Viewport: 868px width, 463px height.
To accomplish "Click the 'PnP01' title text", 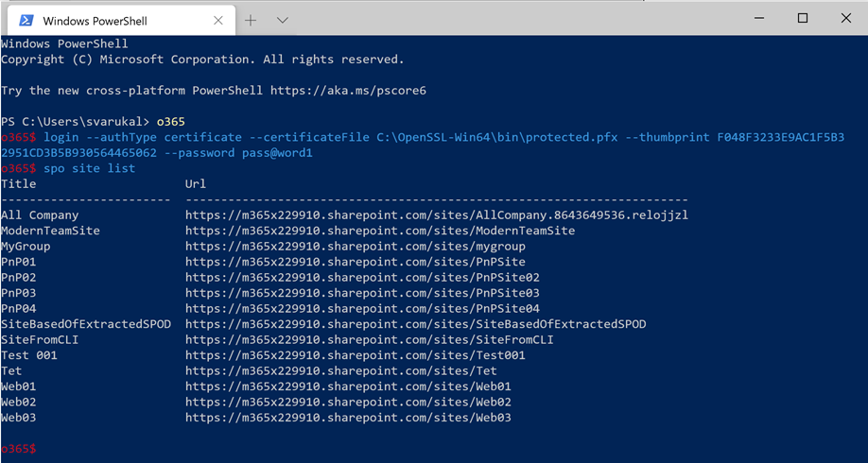I will 19,262.
